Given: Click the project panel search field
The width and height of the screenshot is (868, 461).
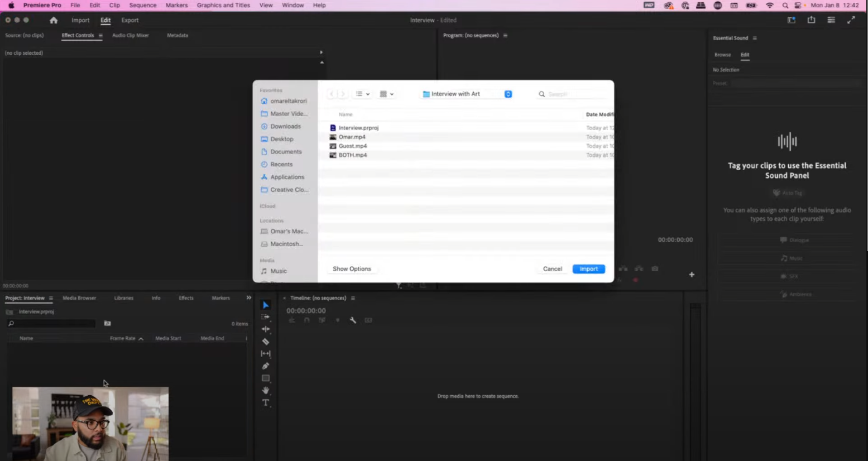Looking at the screenshot, I should point(51,324).
